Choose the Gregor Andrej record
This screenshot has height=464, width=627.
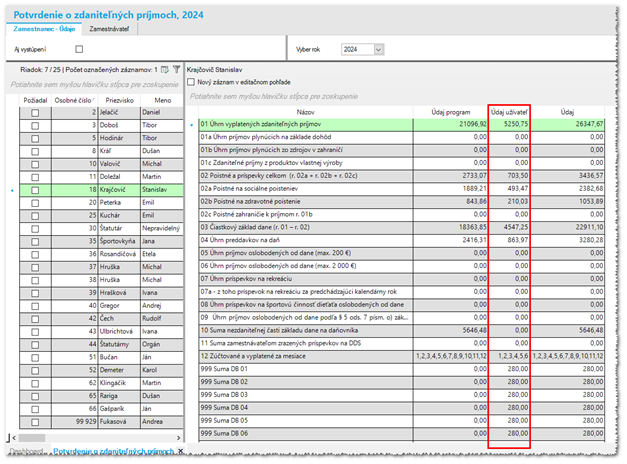tap(102, 306)
